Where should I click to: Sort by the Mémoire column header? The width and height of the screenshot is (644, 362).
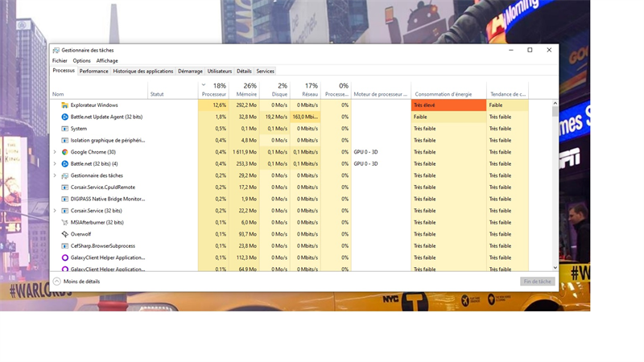(x=244, y=90)
